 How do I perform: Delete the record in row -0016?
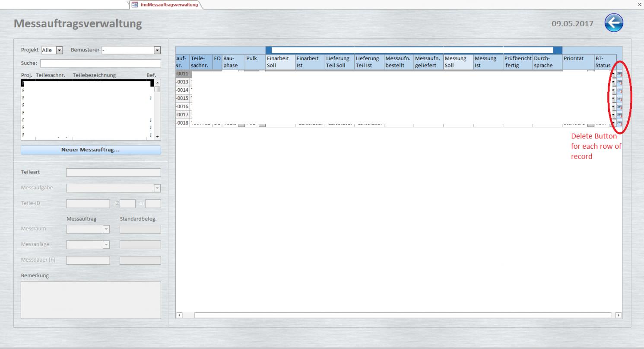619,107
